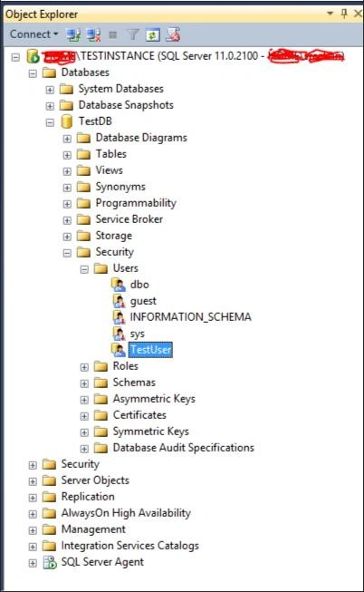Viewport: 364px width, 592px height.
Task: Expand the System Databases folder
Action: [x=50, y=90]
